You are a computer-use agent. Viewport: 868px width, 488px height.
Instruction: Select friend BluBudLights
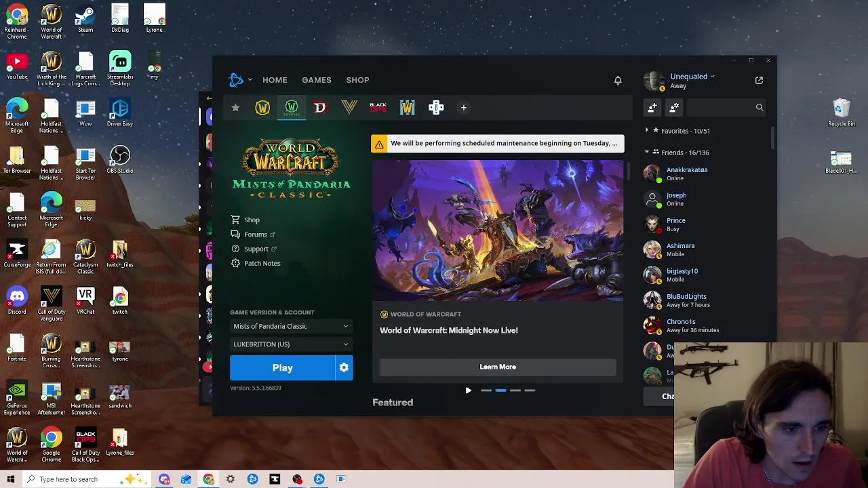pyautogui.click(x=705, y=300)
